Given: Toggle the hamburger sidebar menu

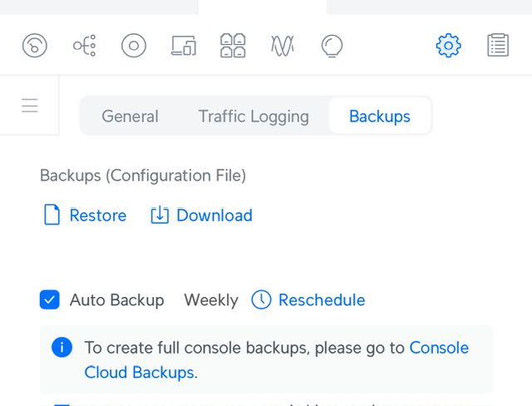Looking at the screenshot, I should click(x=30, y=106).
